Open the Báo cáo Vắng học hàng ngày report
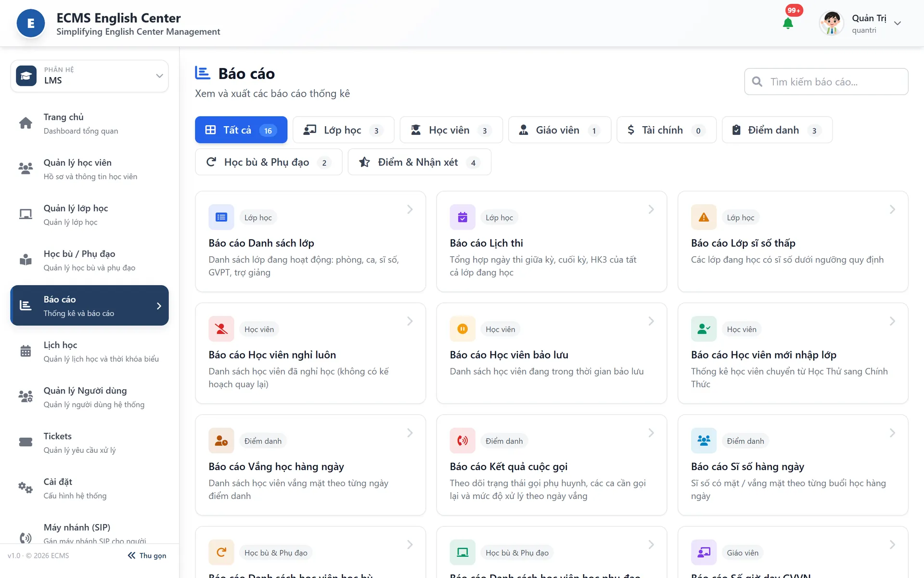This screenshot has height=578, width=924. tap(310, 465)
